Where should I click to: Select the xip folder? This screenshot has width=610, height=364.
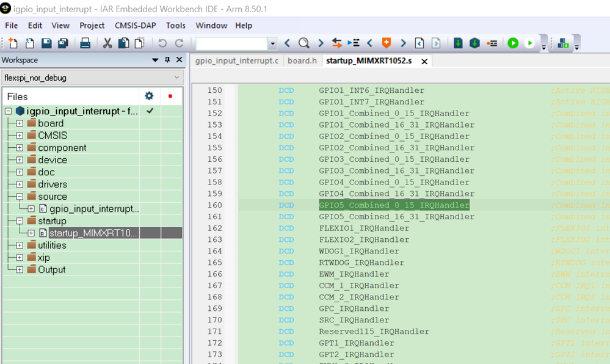tap(43, 257)
